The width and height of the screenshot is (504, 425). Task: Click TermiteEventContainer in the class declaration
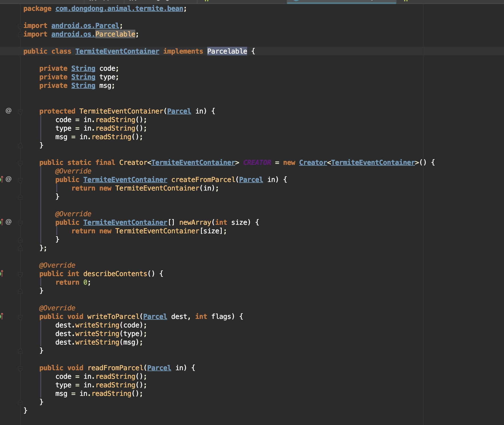point(117,51)
